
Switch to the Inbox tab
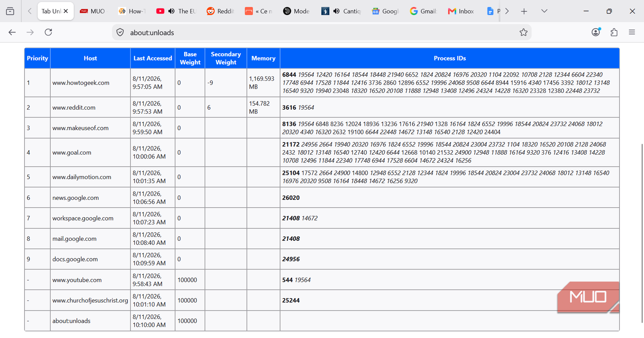click(461, 11)
